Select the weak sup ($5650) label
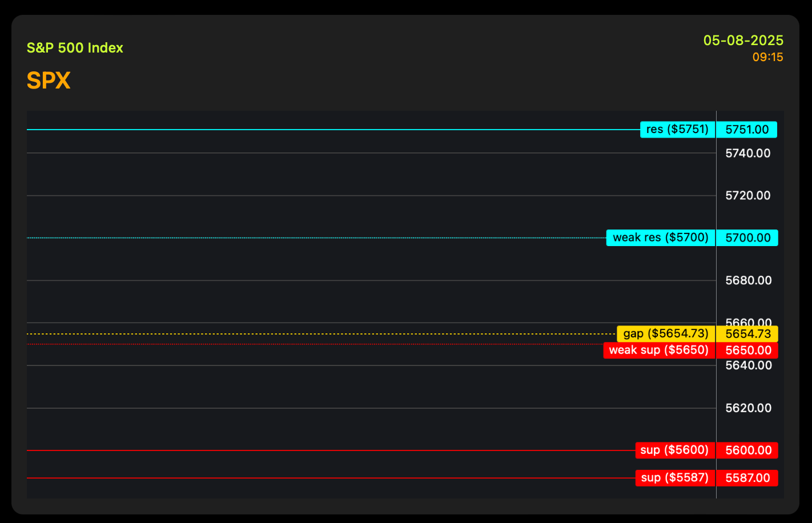This screenshot has width=812, height=523. click(659, 350)
